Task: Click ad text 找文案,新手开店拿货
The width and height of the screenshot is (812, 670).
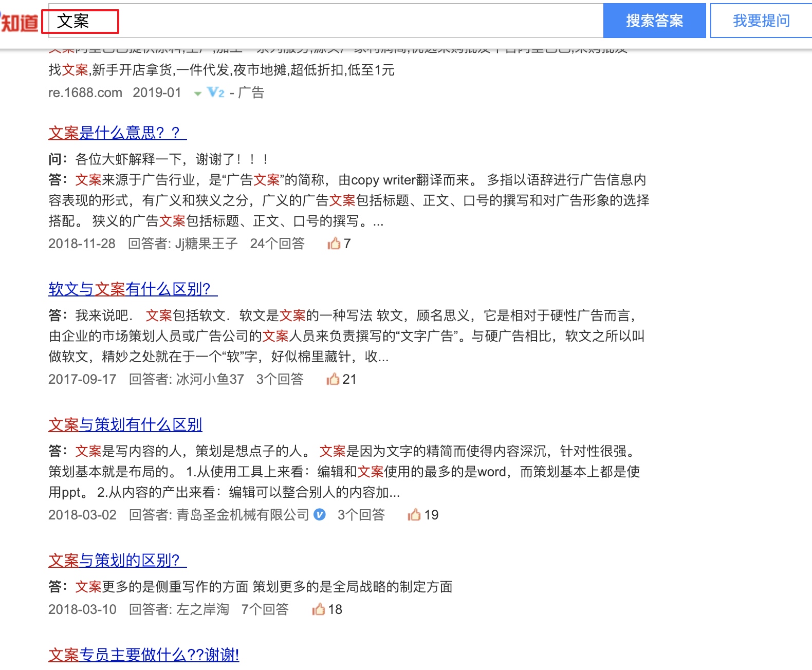Action: click(112, 70)
